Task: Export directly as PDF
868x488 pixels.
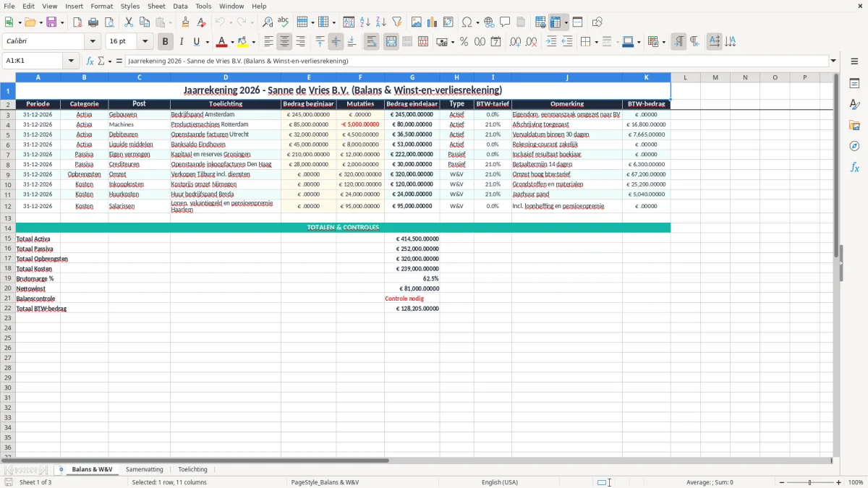Action: click(77, 22)
